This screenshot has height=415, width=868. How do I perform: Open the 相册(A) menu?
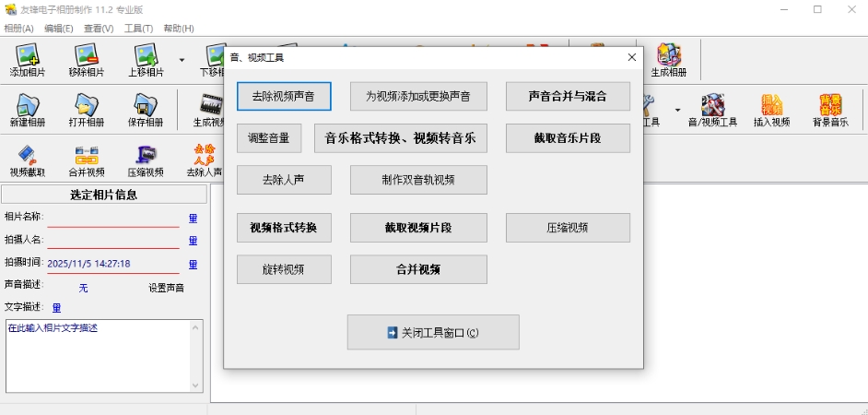coord(18,29)
